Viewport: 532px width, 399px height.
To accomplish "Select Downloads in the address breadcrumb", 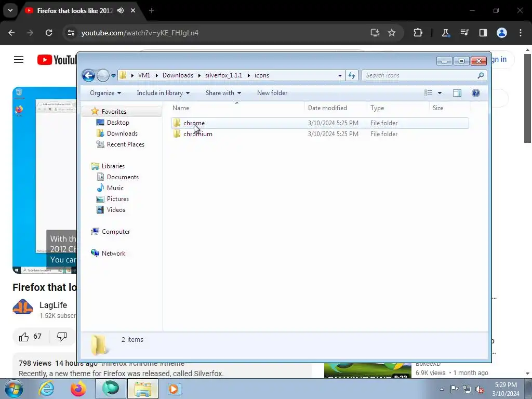I will click(178, 75).
